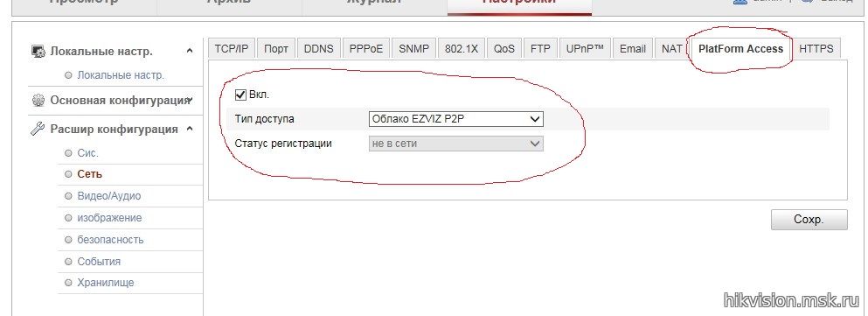Click the Расшир конфигурация wrench icon
The image size is (868, 316).
click(38, 130)
